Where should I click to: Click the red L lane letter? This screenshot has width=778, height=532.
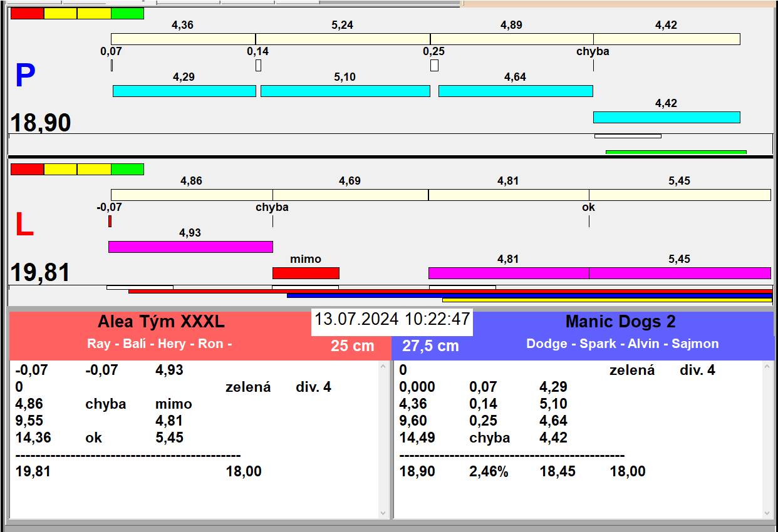coord(24,225)
